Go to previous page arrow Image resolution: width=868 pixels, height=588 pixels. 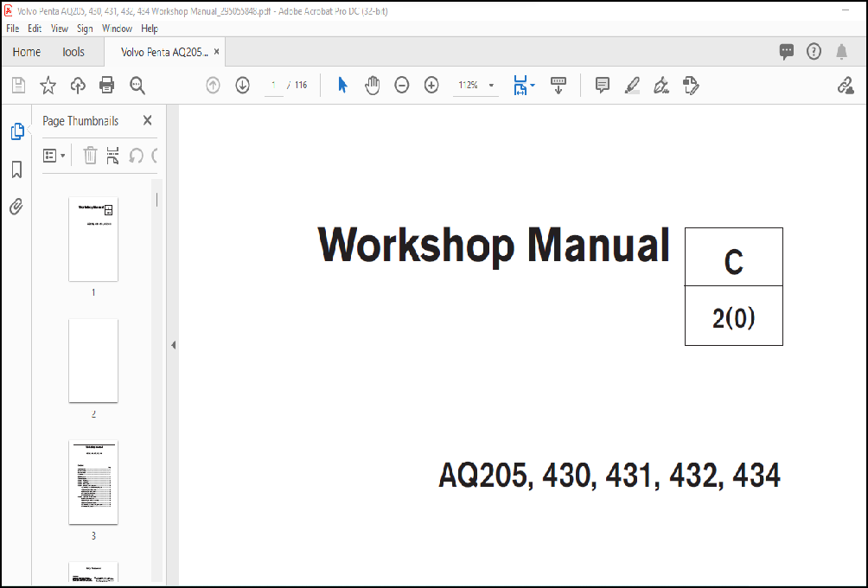[214, 86]
